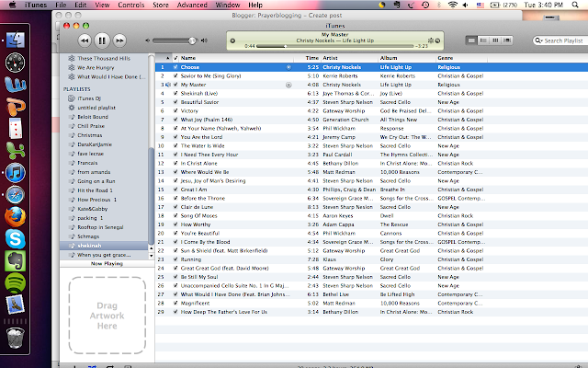The height and width of the screenshot is (368, 588).
Task: Open Skype from the dock
Action: point(16,239)
